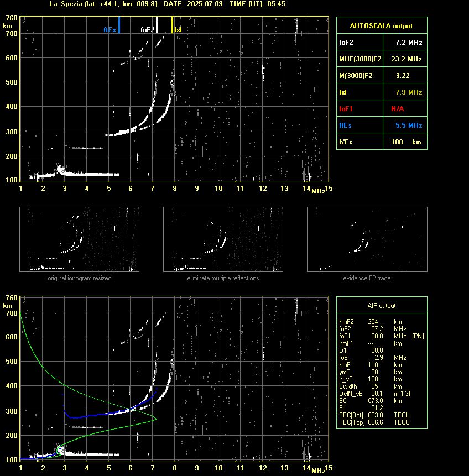469x476 pixels.
Task: Click the green profile peak in bottom ionogram
Action: click(x=155, y=419)
